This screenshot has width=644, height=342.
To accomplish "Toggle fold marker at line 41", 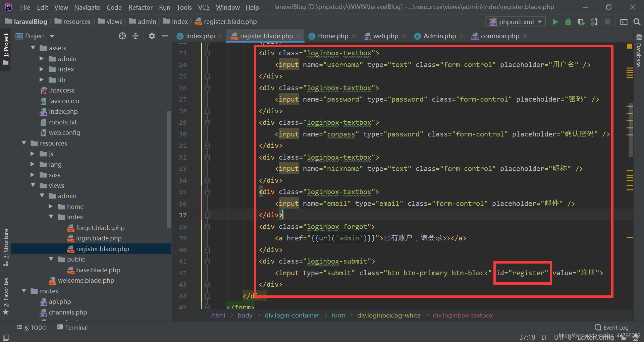I will tap(207, 261).
